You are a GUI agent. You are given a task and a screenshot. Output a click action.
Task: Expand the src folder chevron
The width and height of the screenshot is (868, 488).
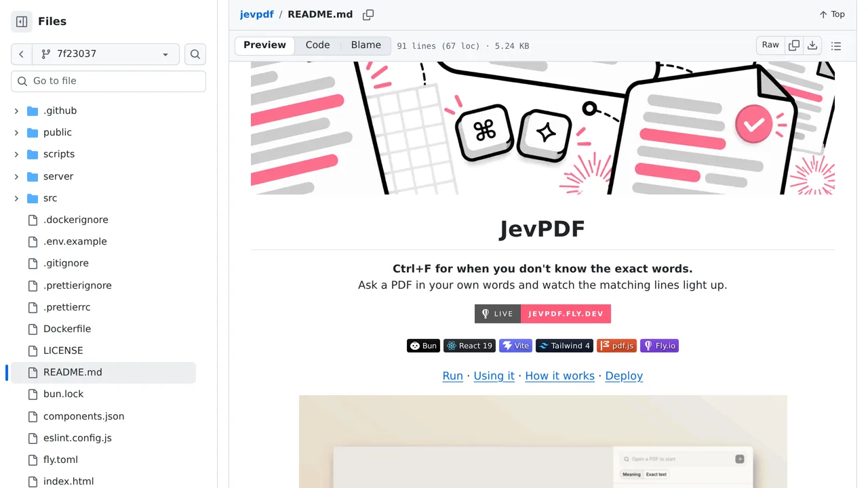coord(16,198)
